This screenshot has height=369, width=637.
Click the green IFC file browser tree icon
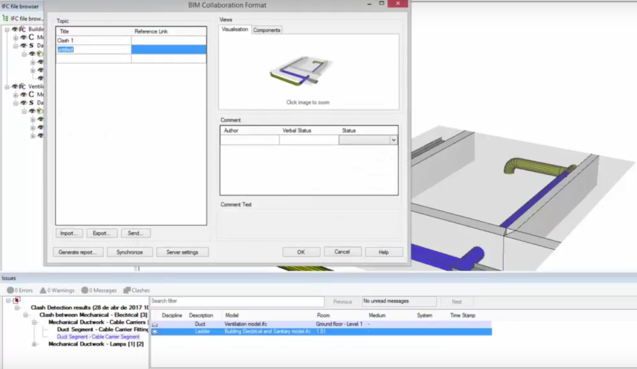5,18
